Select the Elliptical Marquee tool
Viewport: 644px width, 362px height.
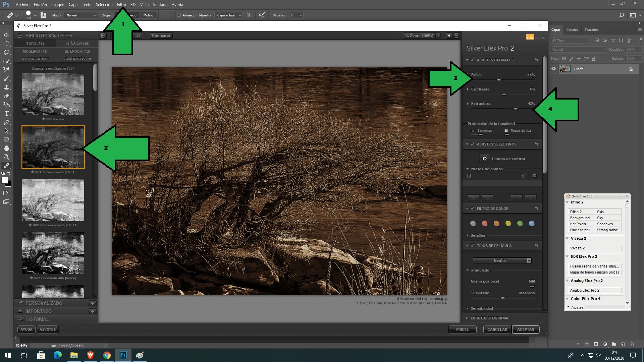[x=6, y=44]
